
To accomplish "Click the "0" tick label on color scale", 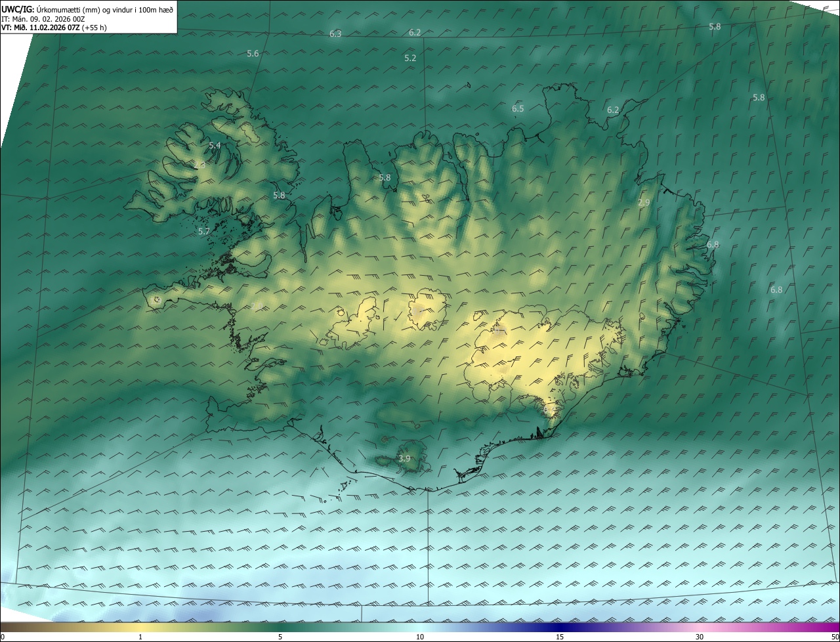I will pyautogui.click(x=3, y=637).
